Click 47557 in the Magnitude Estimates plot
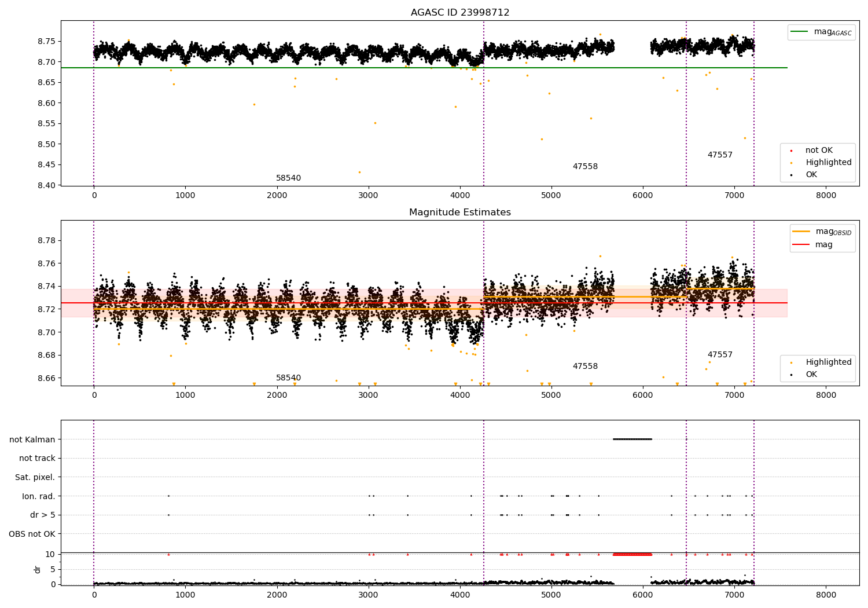The image size is (868, 608). pyautogui.click(x=720, y=355)
